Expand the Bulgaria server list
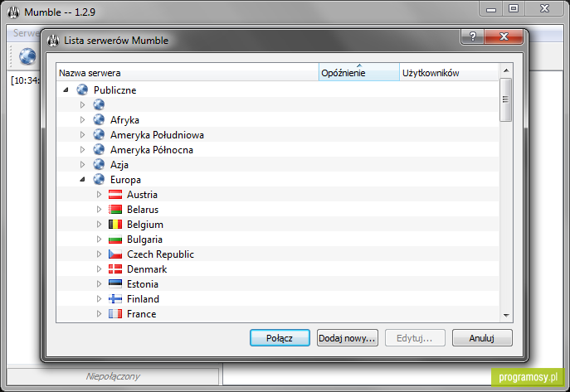 99,240
